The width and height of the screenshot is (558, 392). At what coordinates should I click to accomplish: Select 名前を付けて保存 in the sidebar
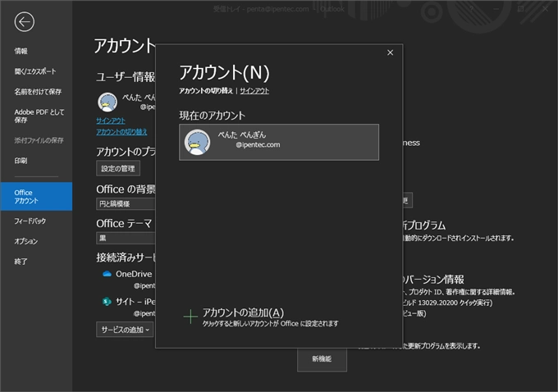pos(38,92)
